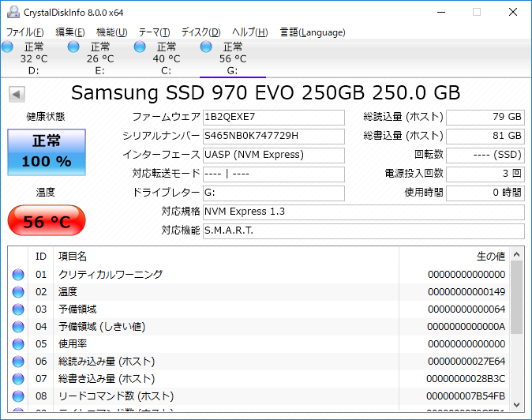Select the クリティカルワーニング row name
The width and height of the screenshot is (532, 420).
[111, 275]
